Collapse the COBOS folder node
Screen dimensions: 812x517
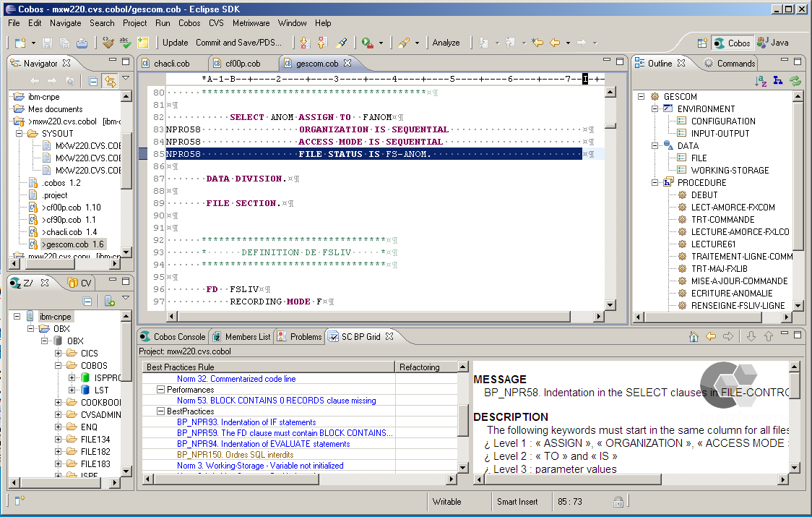58,366
